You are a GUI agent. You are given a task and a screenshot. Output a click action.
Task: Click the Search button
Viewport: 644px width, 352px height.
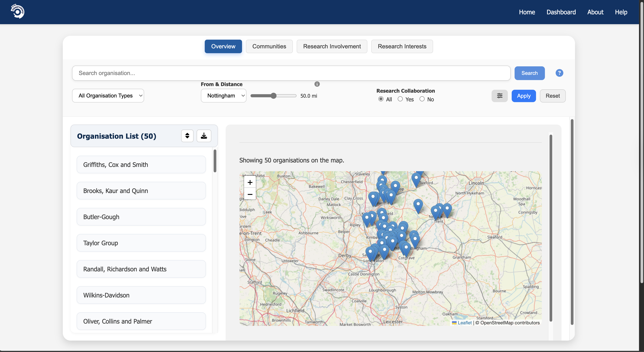pyautogui.click(x=529, y=73)
